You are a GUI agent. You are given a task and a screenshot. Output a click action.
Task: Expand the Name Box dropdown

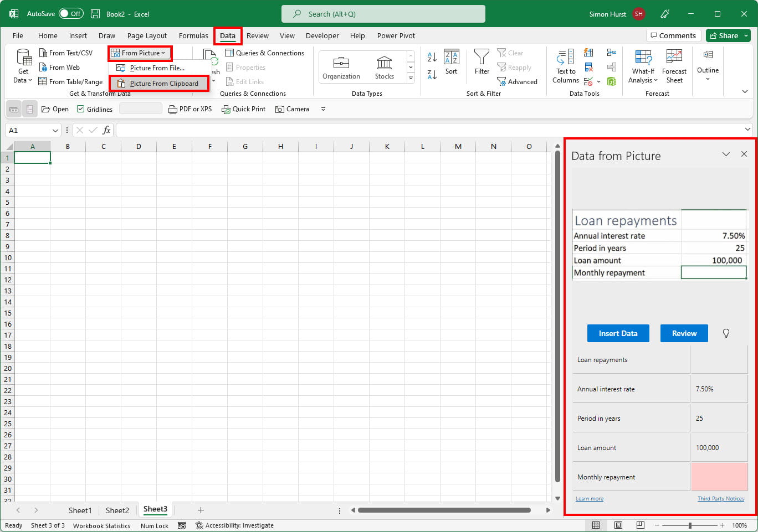point(55,131)
